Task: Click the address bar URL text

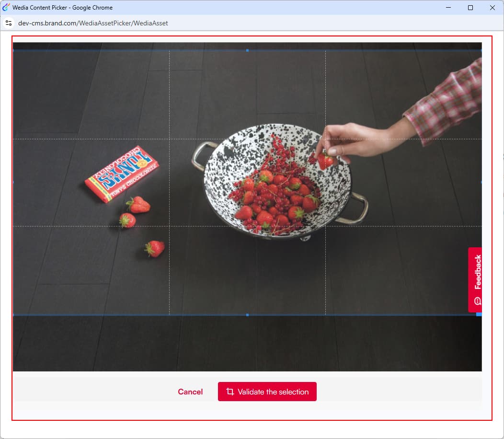Action: [93, 23]
